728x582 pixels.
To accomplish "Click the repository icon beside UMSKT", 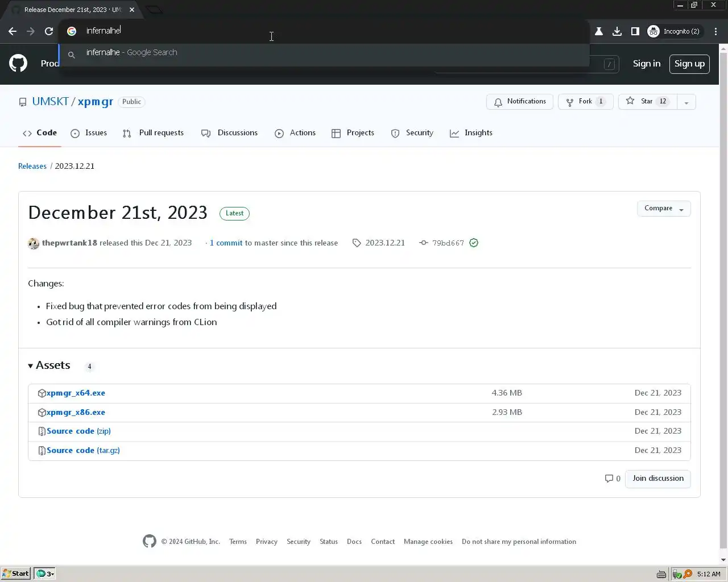I will tap(23, 102).
